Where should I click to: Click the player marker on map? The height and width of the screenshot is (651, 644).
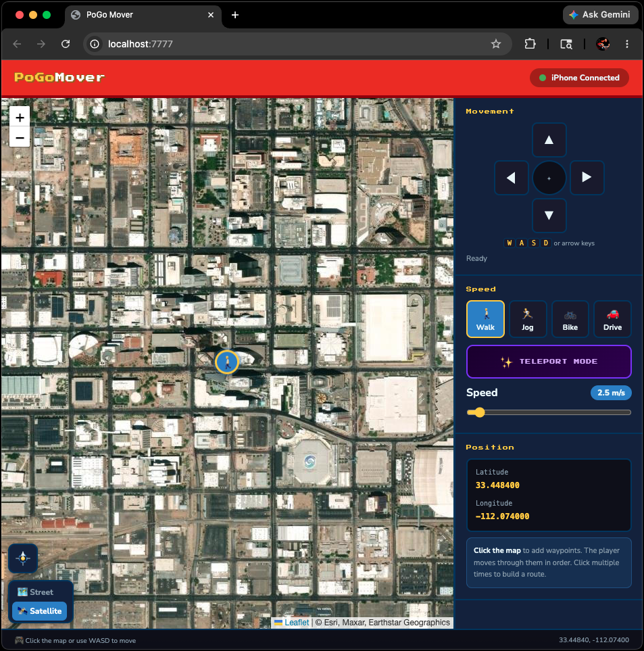pos(226,362)
